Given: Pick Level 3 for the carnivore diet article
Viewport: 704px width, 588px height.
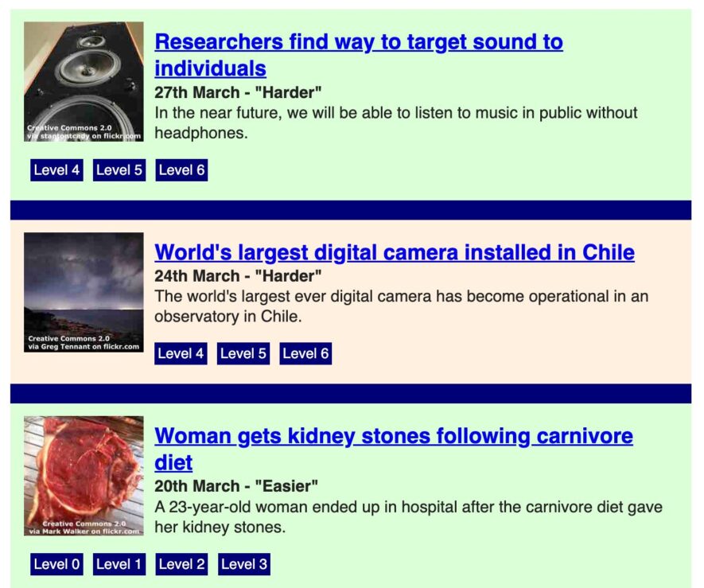Looking at the screenshot, I should (x=244, y=564).
